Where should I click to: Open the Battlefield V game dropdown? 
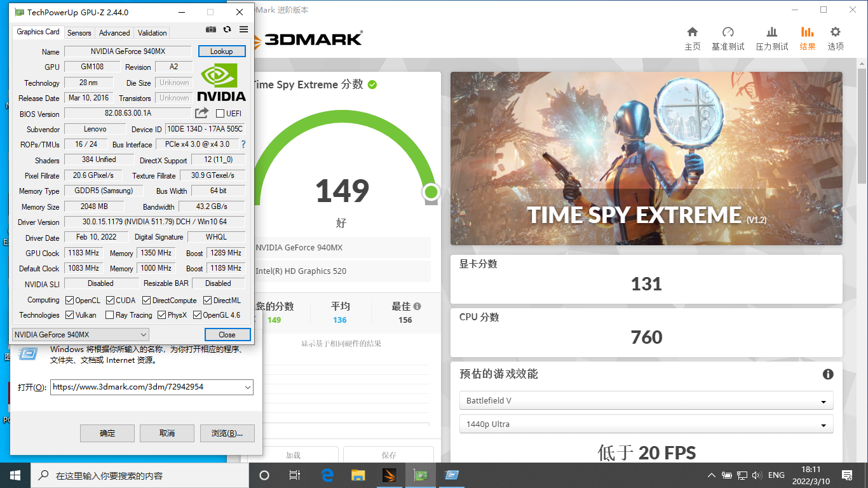pyautogui.click(x=646, y=400)
